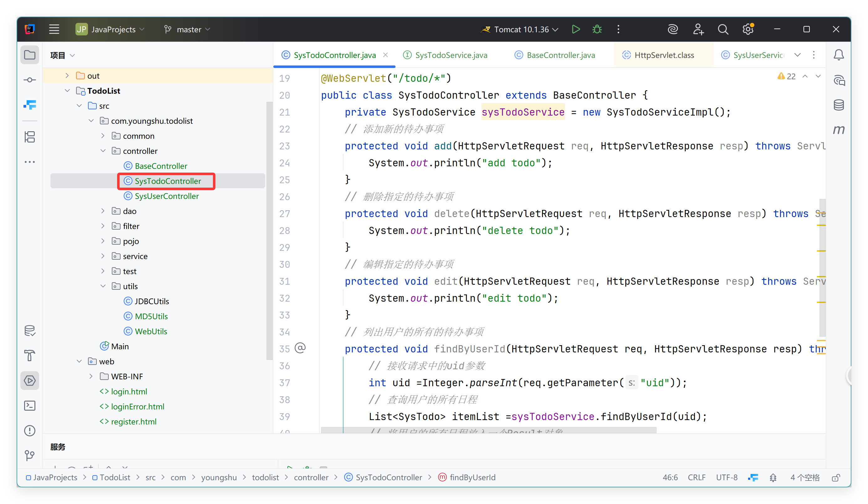
Task: Open the master branch dropdown
Action: 187,29
